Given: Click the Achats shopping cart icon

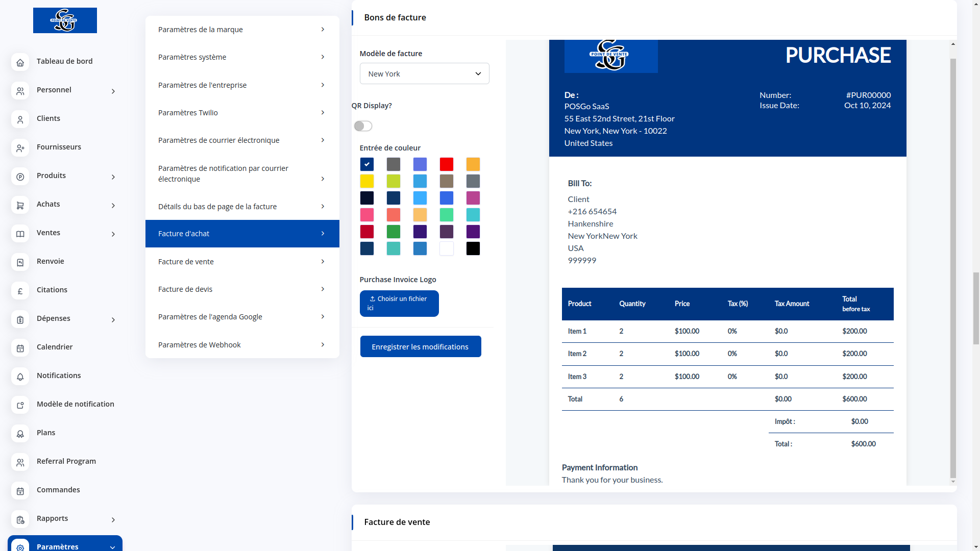Looking at the screenshot, I should pos(20,205).
